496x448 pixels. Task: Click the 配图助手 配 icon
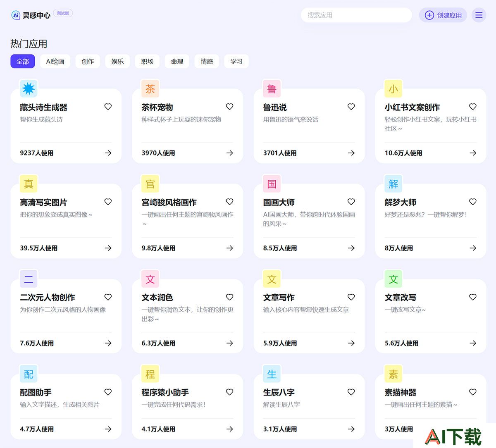(29, 374)
